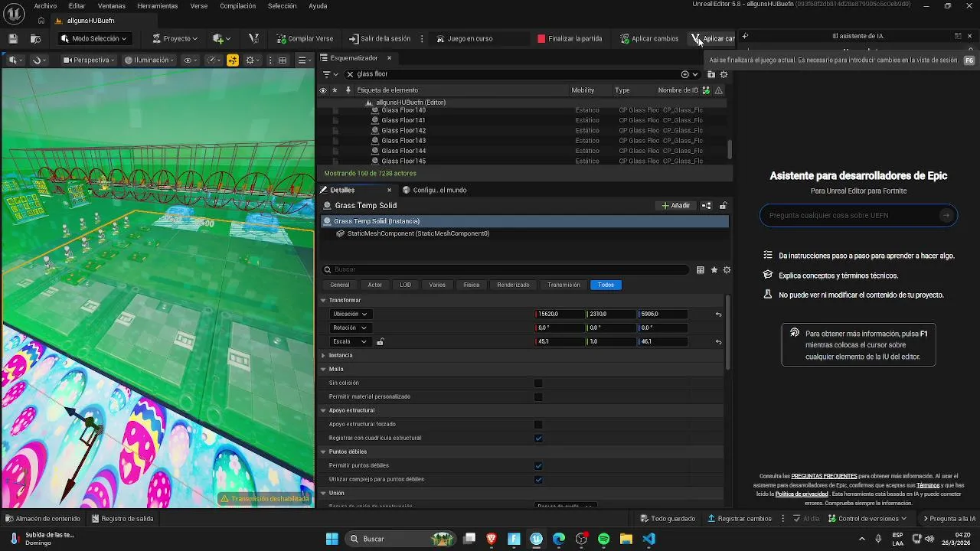This screenshot has height=551, width=980.
Task: Open the viewport hamburger options menu
Action: [304, 60]
